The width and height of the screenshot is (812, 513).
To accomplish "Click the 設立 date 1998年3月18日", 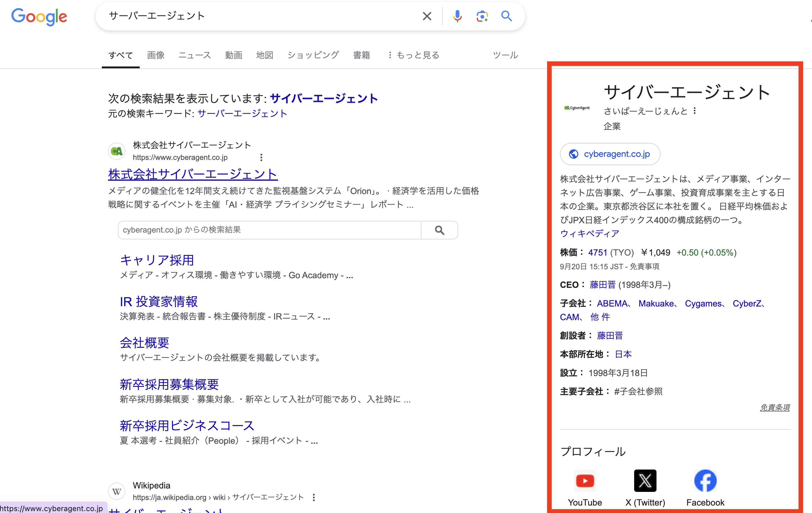I will click(x=618, y=373).
